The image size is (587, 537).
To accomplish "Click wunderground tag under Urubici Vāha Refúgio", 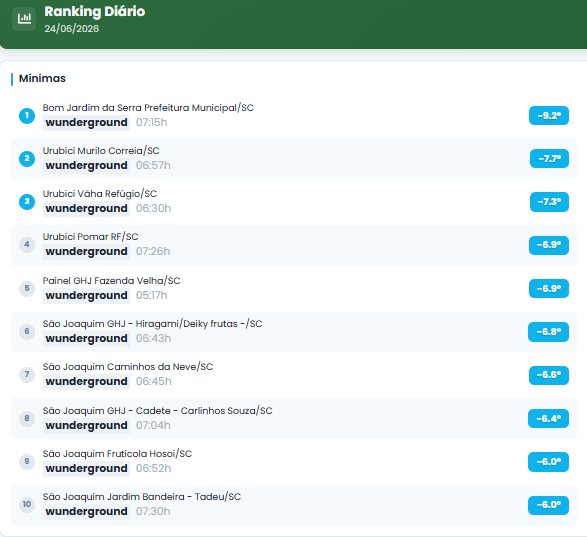I will tap(86, 209).
